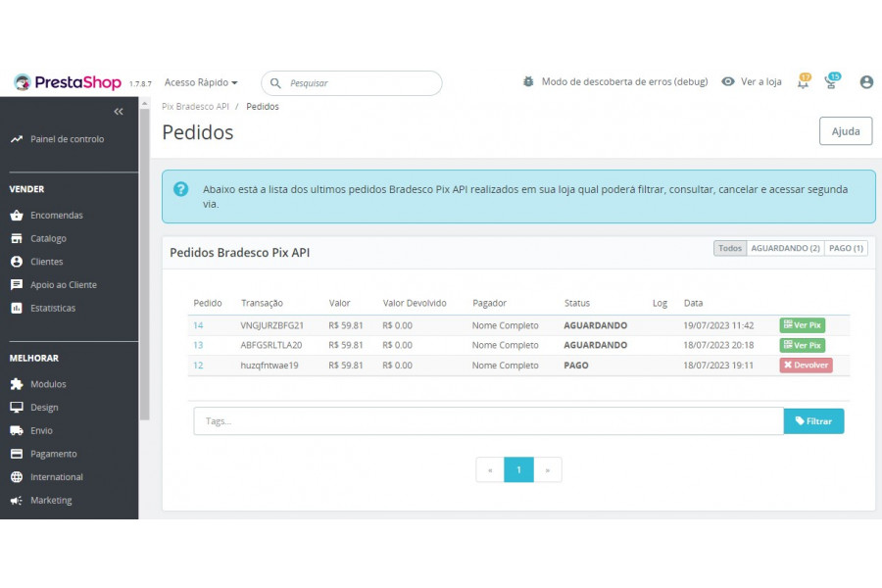Viewport: 882px width, 588px height.
Task: Click the International globe icon
Action: coord(17,476)
